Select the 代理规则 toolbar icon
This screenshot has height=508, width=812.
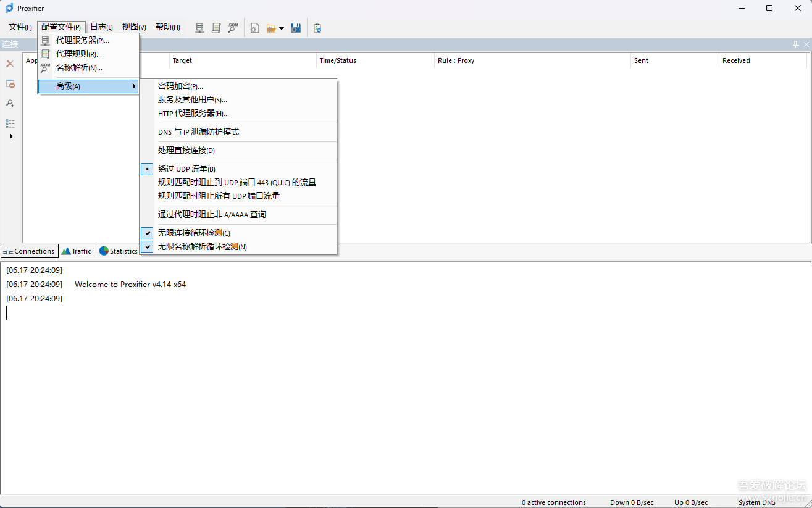[x=216, y=28]
